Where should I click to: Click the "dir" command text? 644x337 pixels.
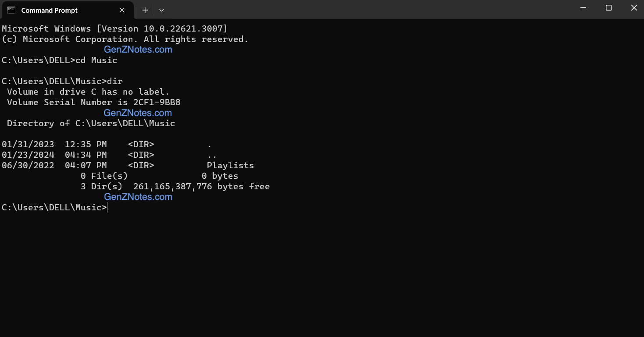pyautogui.click(x=115, y=81)
